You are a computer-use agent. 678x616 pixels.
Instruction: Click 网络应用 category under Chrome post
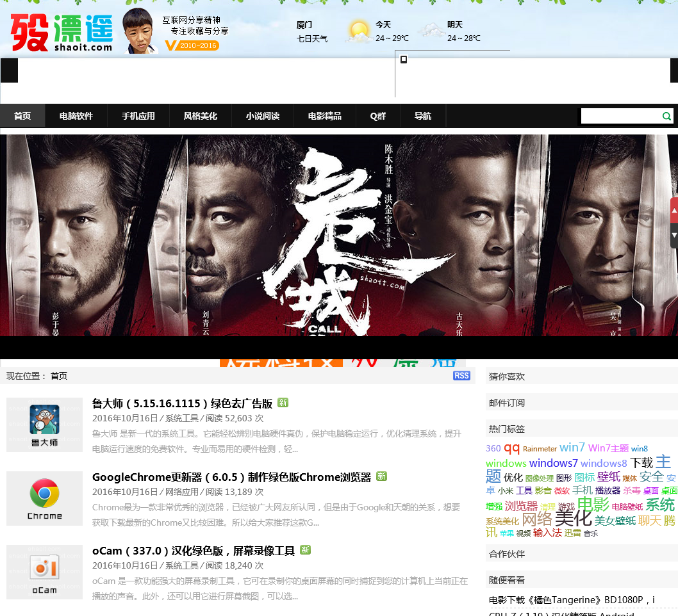coord(181,492)
